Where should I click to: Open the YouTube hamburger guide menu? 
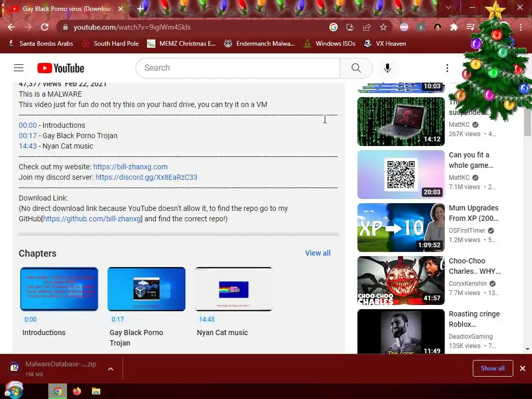pos(19,68)
